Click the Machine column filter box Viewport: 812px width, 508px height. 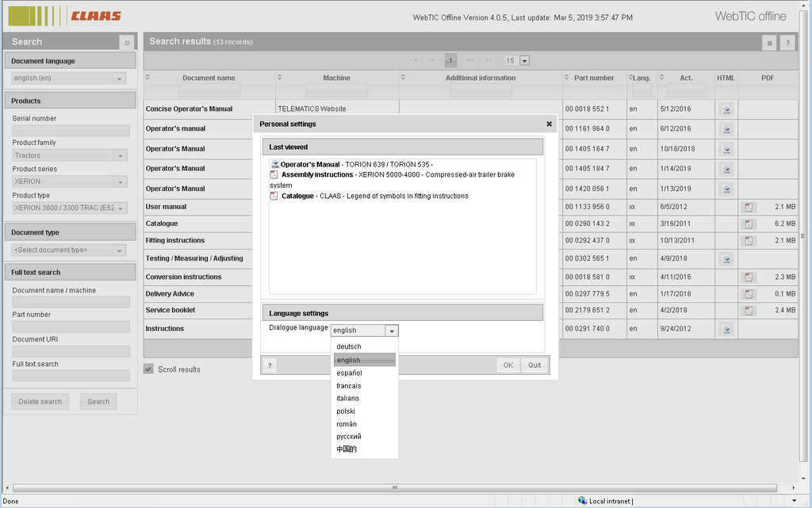(336, 90)
